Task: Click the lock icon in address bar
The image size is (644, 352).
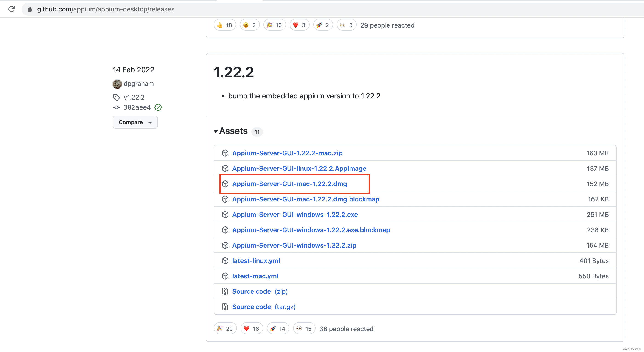Action: click(x=30, y=9)
